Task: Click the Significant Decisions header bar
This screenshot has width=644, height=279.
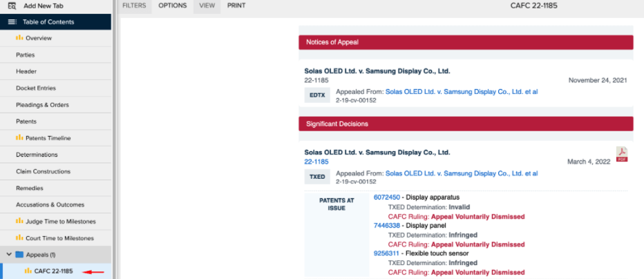Action: click(466, 124)
